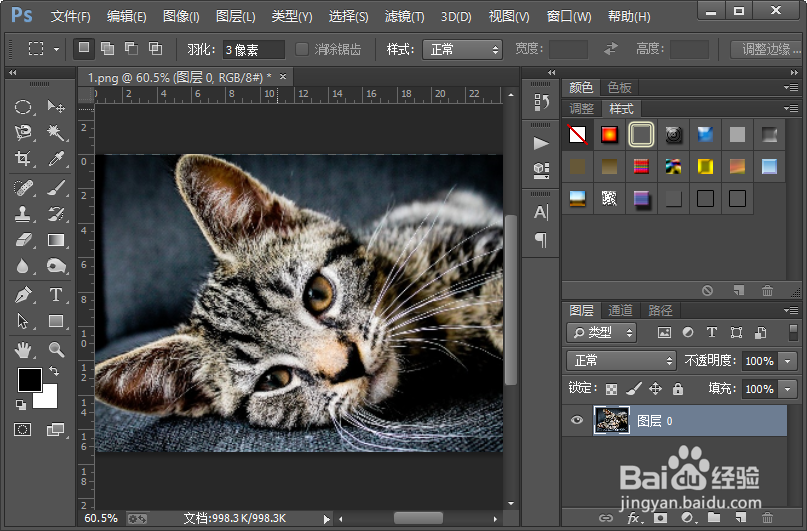Open the layer blend mode dropdown 正常

621,361
